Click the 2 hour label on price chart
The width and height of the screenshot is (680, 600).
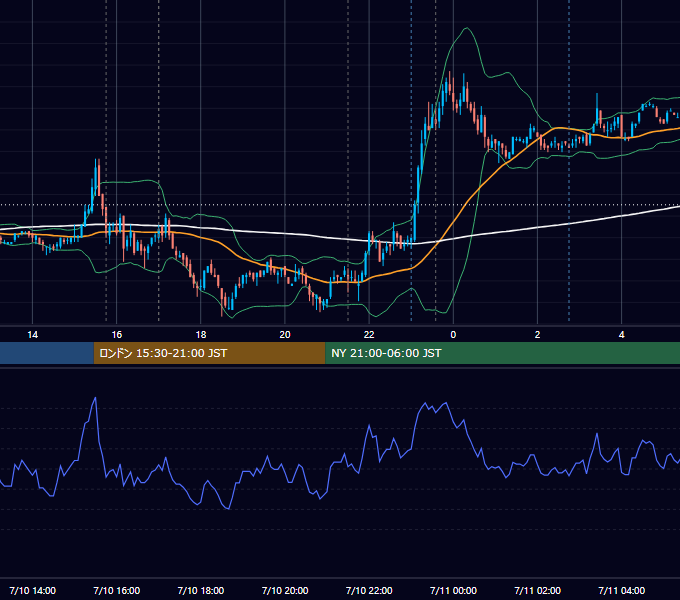(537, 335)
